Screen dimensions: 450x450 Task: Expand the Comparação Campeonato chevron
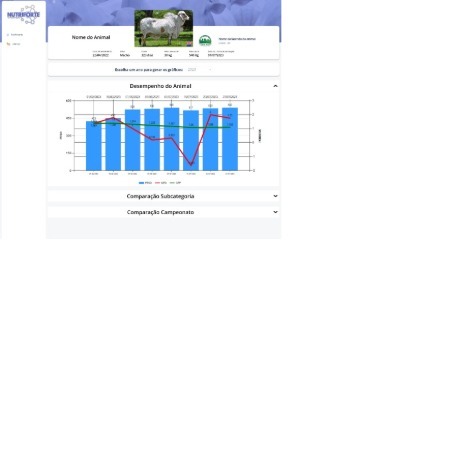(275, 212)
